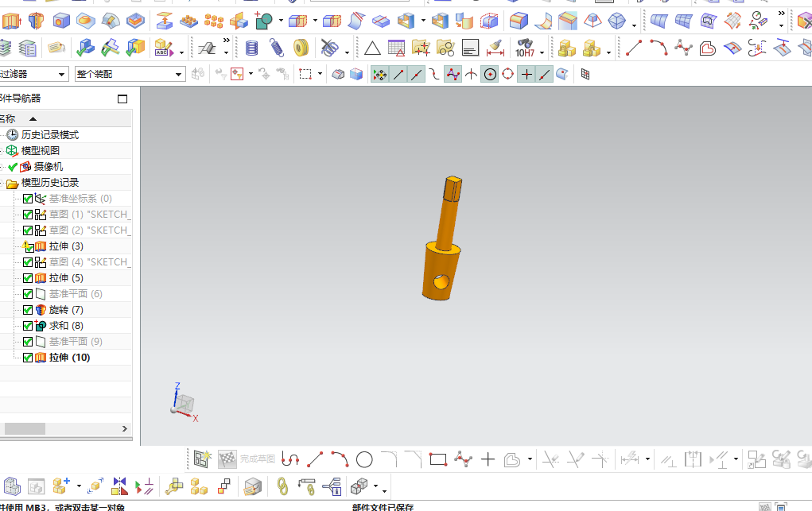This screenshot has width=812, height=511.
Task: Click the navigator horizontal scrollbar thumb
Action: (x=25, y=428)
